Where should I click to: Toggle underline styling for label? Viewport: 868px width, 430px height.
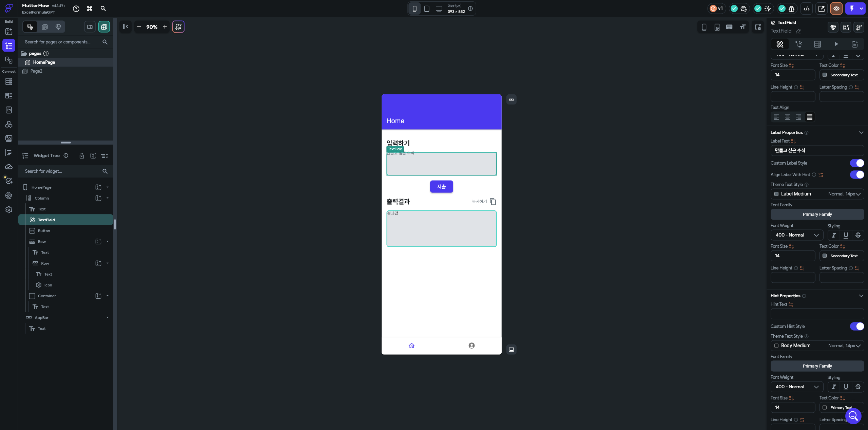[846, 235]
